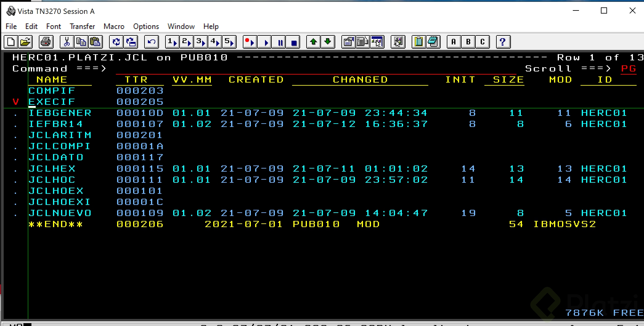The image size is (644, 326).
Task: Select the IEBGENER member name
Action: pos(60,113)
